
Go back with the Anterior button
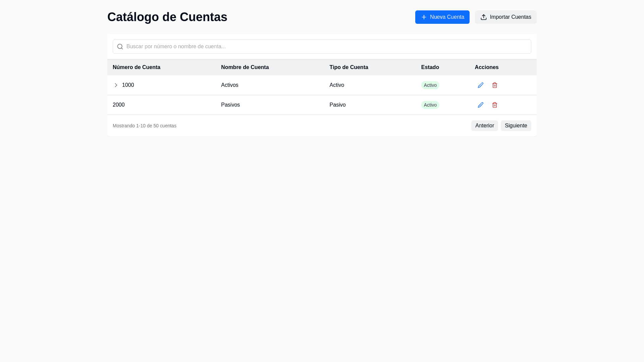(484, 126)
